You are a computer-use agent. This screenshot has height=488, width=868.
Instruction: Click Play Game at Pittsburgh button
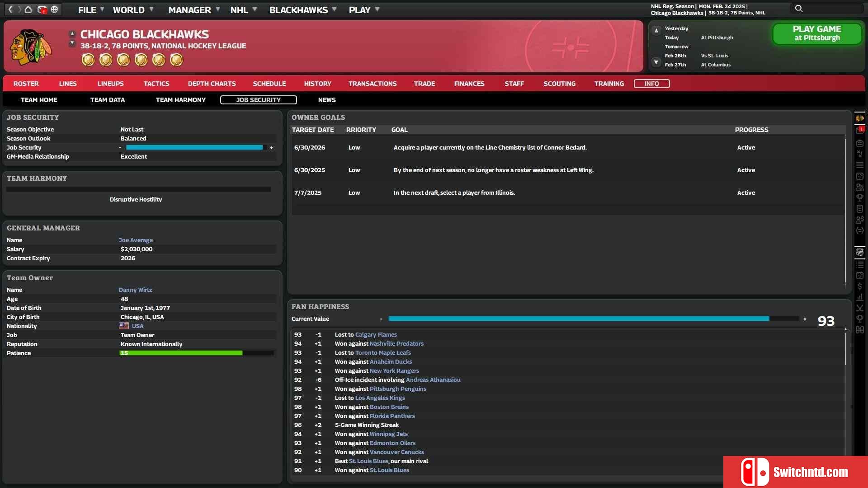[817, 33]
